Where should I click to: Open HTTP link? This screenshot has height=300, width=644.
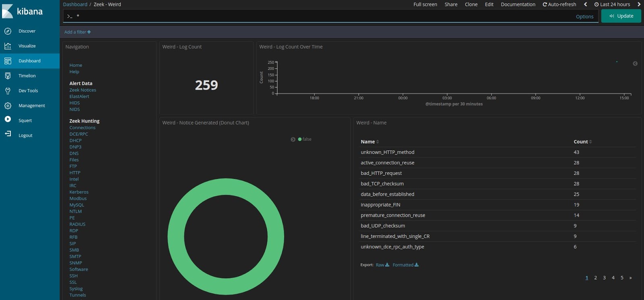pyautogui.click(x=75, y=173)
